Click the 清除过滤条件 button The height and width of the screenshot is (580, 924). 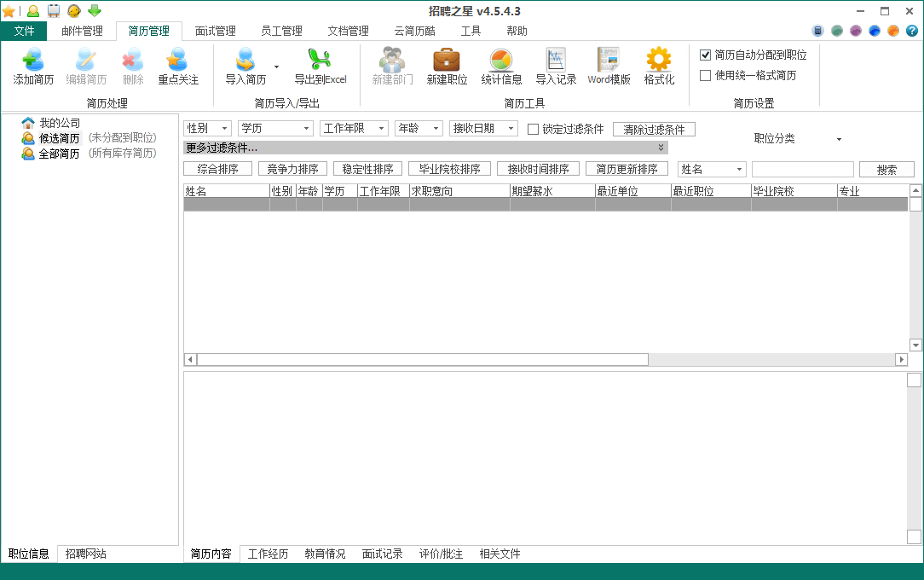[654, 130]
